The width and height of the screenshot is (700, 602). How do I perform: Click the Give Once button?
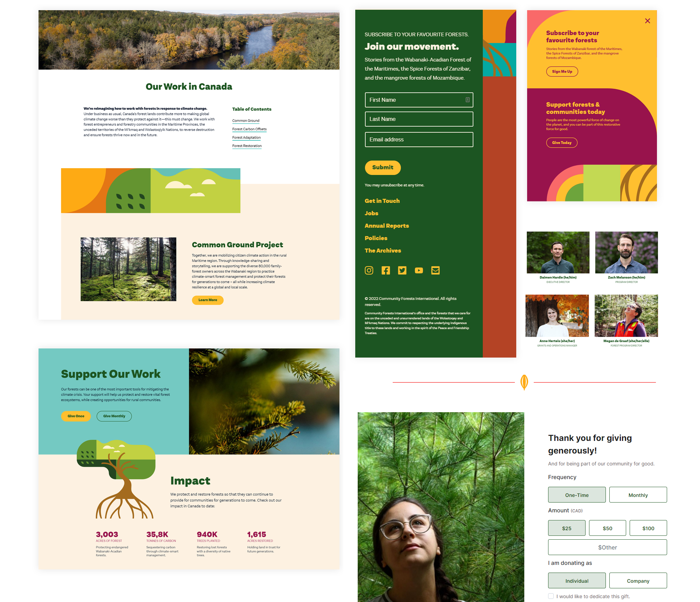(76, 416)
